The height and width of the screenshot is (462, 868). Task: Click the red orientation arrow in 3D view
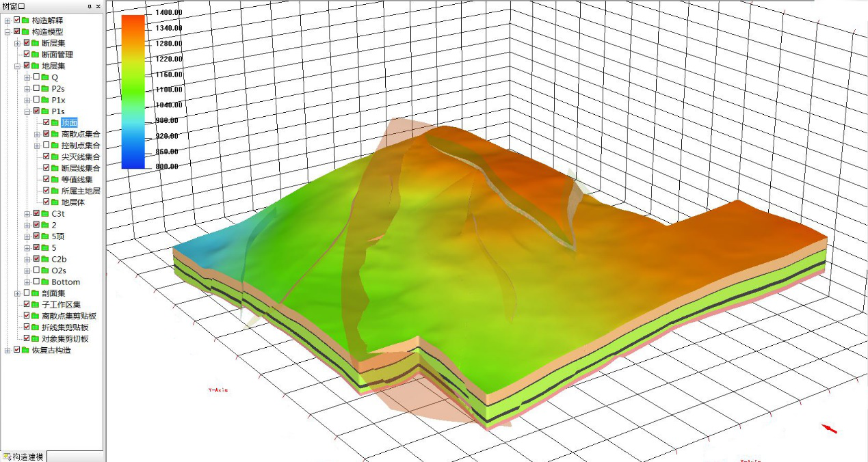(x=829, y=429)
